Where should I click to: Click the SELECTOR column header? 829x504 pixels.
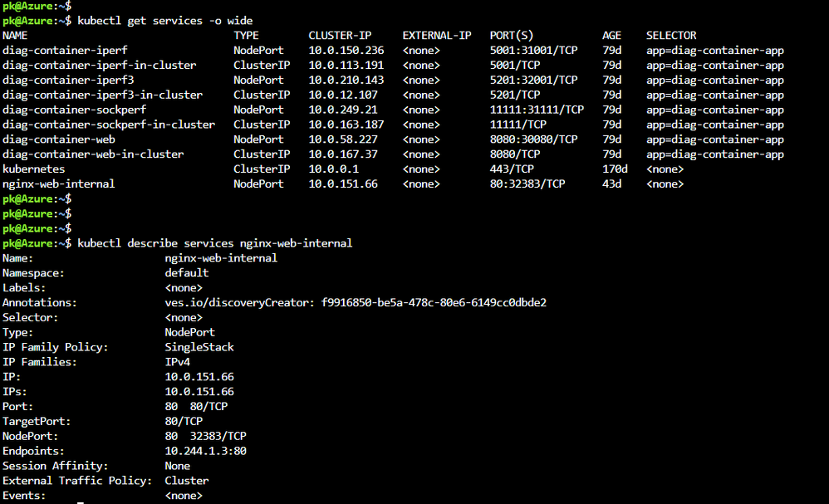point(671,36)
